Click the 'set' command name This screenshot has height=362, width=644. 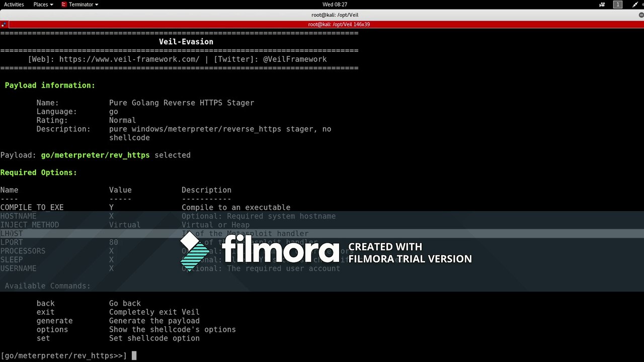tap(43, 338)
